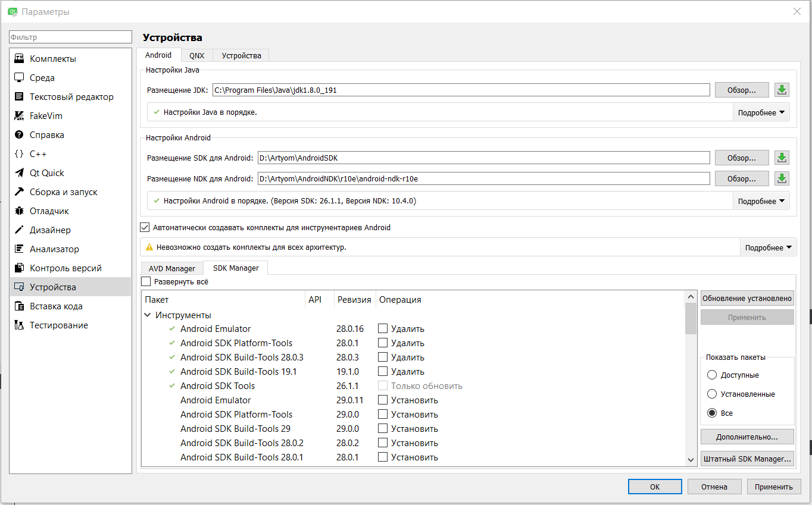Image resolution: width=812 pixels, height=505 pixels.
Task: Switch to SDK Manager tab
Action: pyautogui.click(x=236, y=268)
